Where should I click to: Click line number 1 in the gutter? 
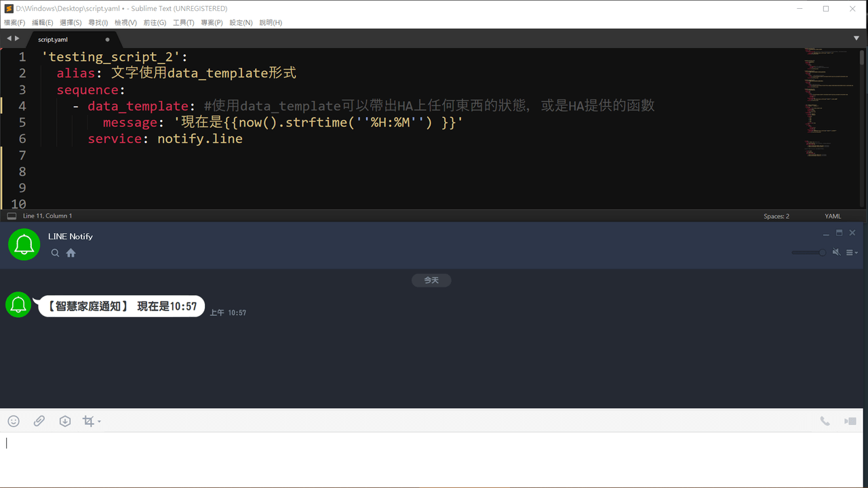click(22, 57)
